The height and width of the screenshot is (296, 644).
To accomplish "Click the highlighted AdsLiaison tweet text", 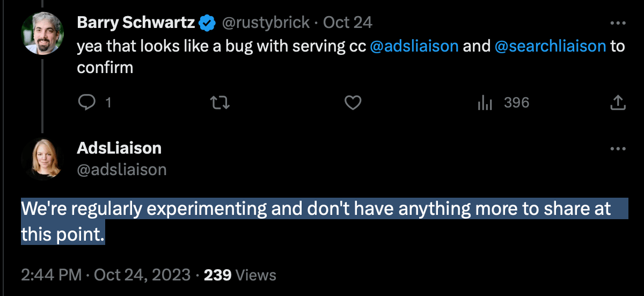I will point(316,221).
